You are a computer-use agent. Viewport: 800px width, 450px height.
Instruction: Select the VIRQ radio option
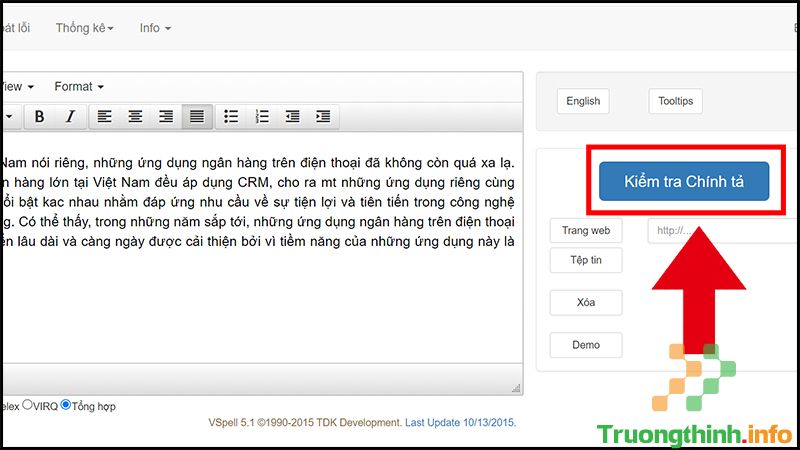pyautogui.click(x=28, y=405)
